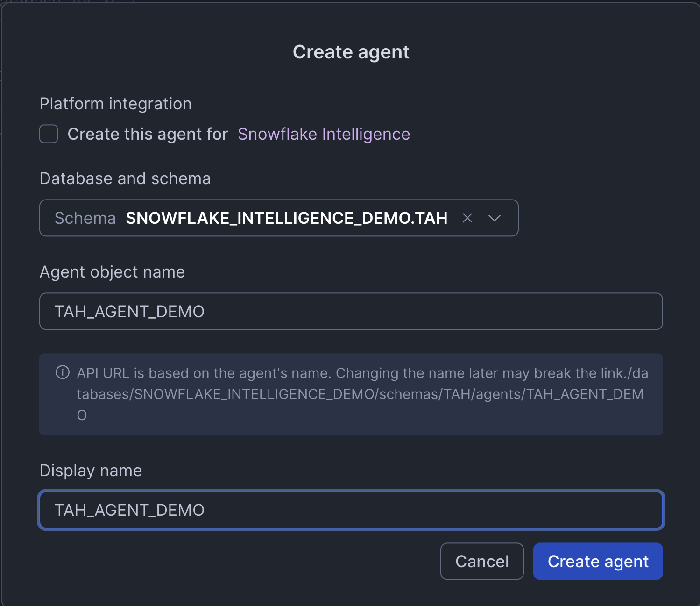The image size is (700, 606).
Task: Click the 'Agent object name' field label
Action: (x=112, y=272)
